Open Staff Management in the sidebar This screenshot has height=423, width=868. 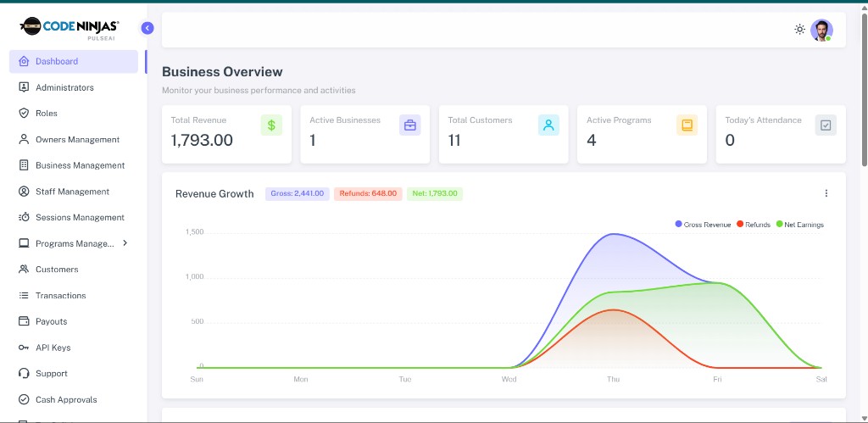pos(74,192)
